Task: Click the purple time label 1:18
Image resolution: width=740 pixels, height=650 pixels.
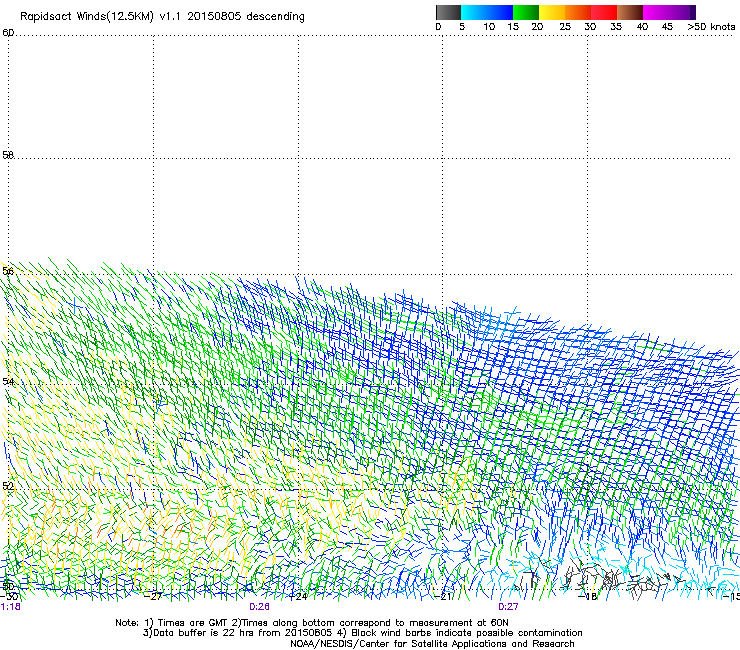Action: tap(11, 607)
